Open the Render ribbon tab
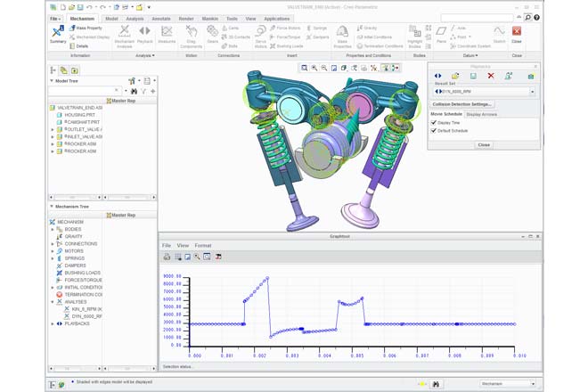 [x=186, y=19]
